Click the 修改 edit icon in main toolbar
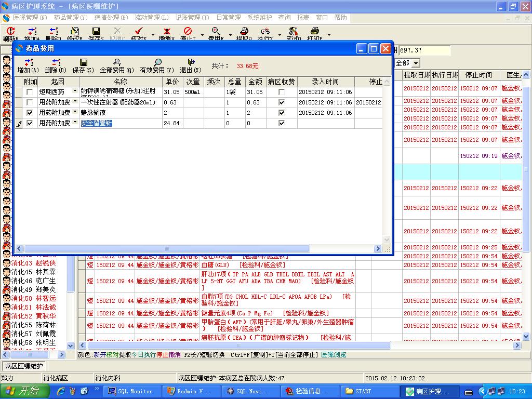532x399 pixels. (x=75, y=31)
